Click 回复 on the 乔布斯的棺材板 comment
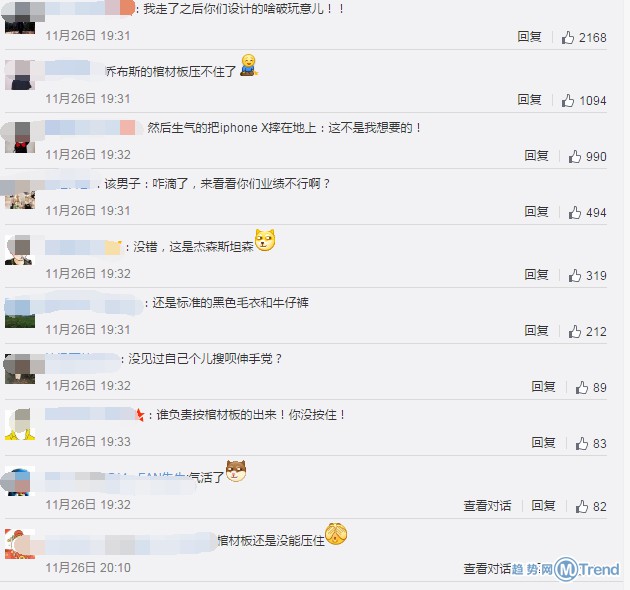Image resolution: width=630 pixels, height=590 pixels. pyautogui.click(x=529, y=100)
